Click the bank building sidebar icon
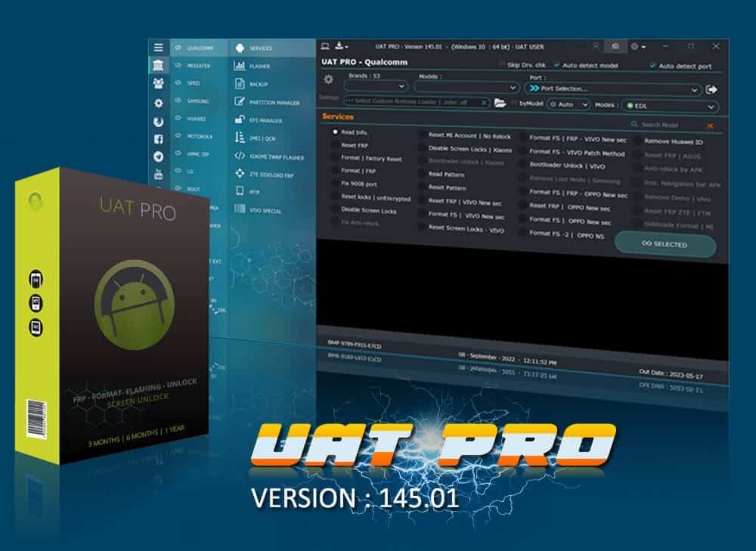 [158, 65]
